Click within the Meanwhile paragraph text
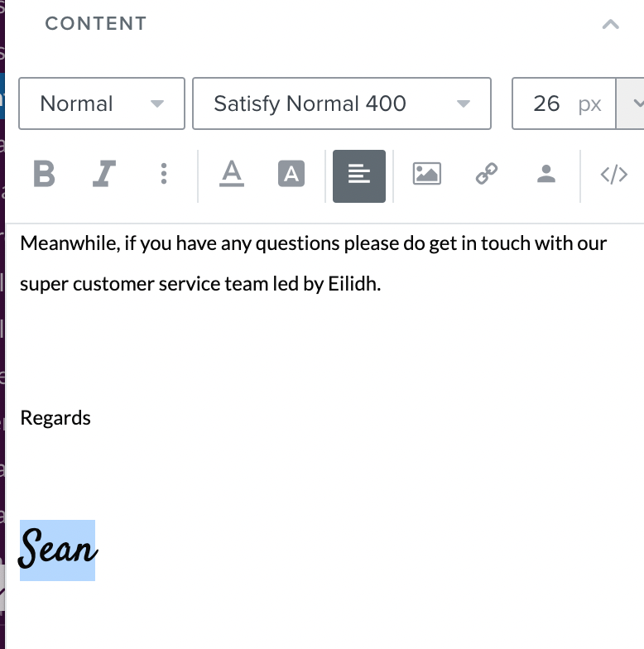This screenshot has height=649, width=644. point(313,263)
